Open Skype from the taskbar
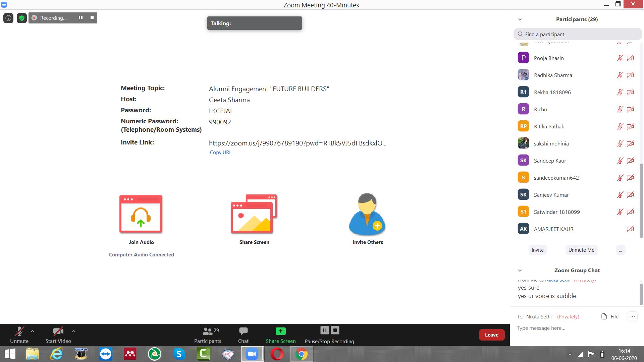The height and width of the screenshot is (362, 644). (179, 354)
